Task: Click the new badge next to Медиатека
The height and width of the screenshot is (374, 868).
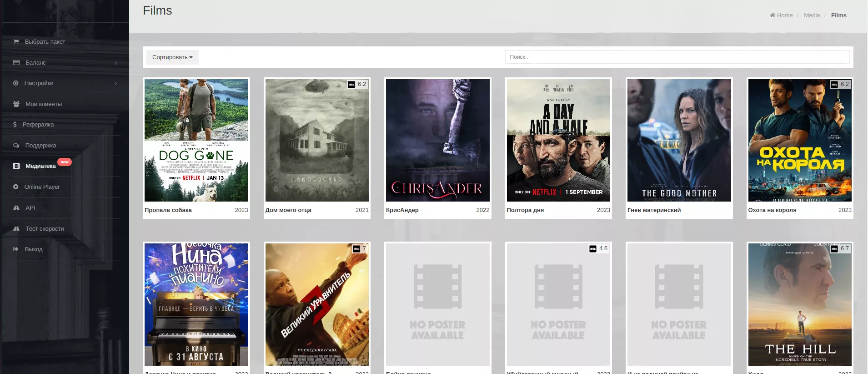Action: point(65,162)
